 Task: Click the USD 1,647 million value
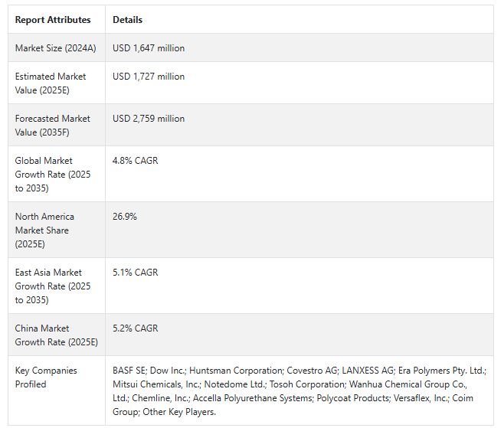coord(149,48)
